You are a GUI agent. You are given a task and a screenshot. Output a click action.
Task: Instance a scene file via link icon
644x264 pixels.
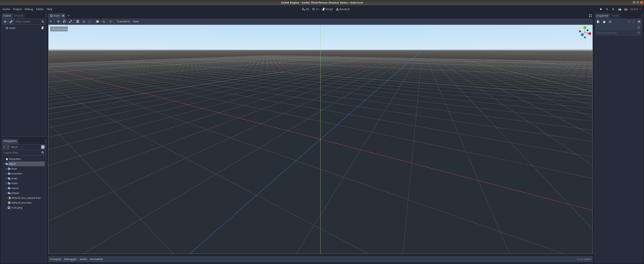point(11,22)
